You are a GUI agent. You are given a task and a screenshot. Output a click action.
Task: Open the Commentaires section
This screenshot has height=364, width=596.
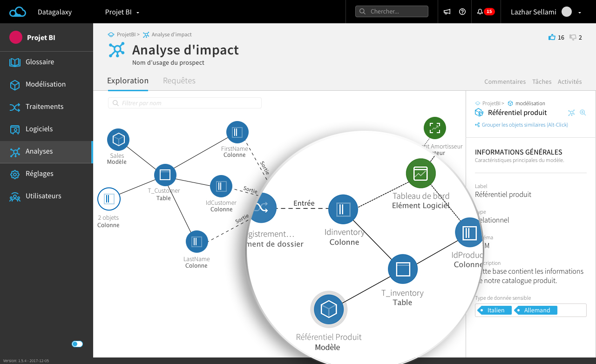[505, 81]
